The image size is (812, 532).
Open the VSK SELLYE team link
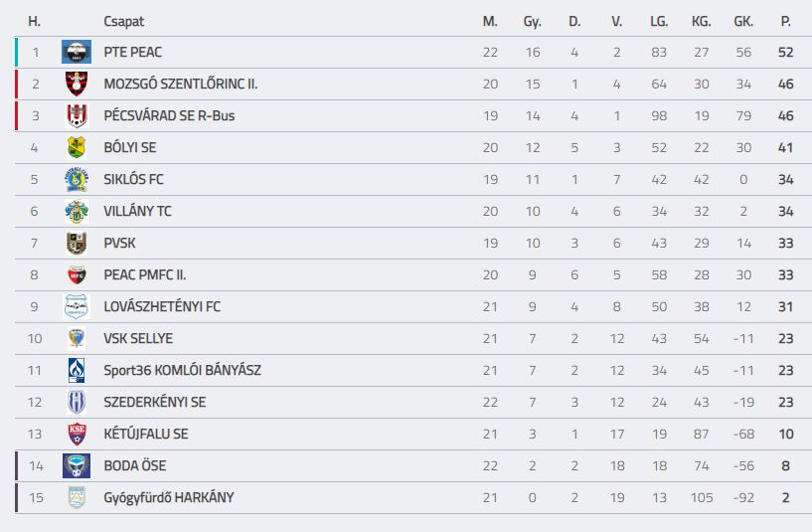[138, 339]
